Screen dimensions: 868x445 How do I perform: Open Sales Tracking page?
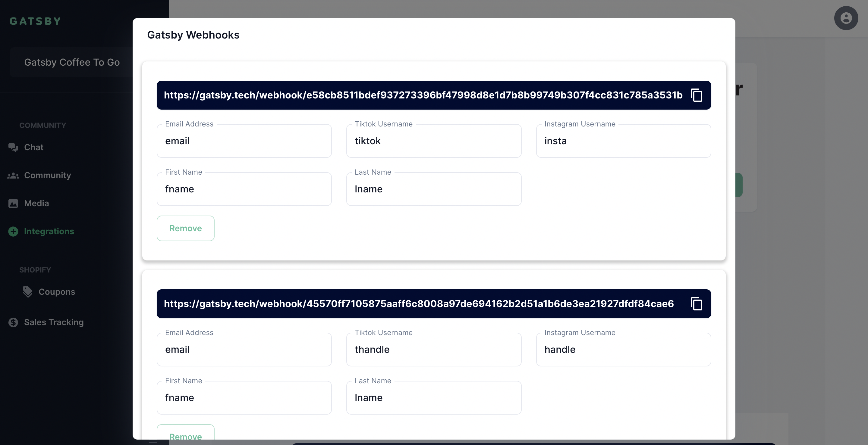[54, 322]
